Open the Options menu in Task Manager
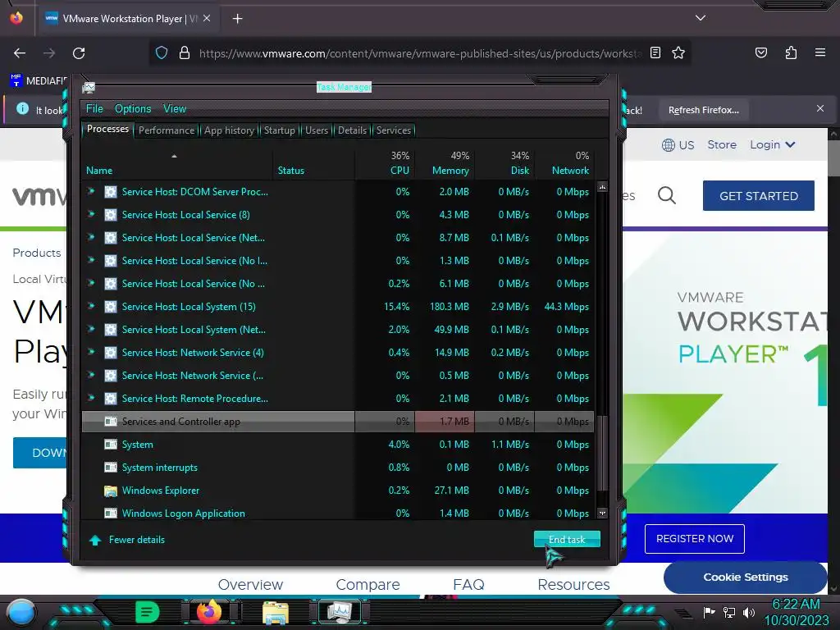This screenshot has width=840, height=630. tap(133, 109)
